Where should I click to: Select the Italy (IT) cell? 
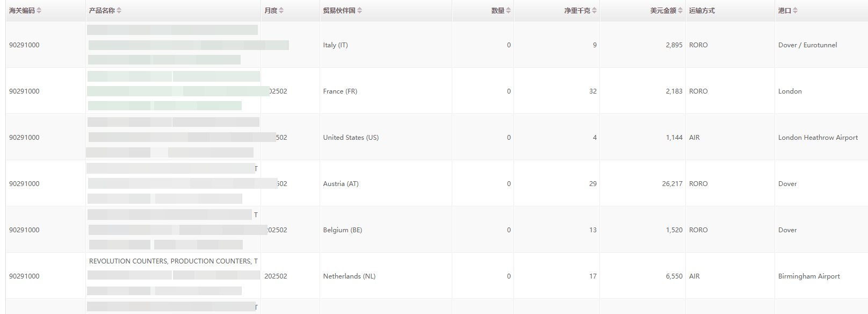(335, 45)
